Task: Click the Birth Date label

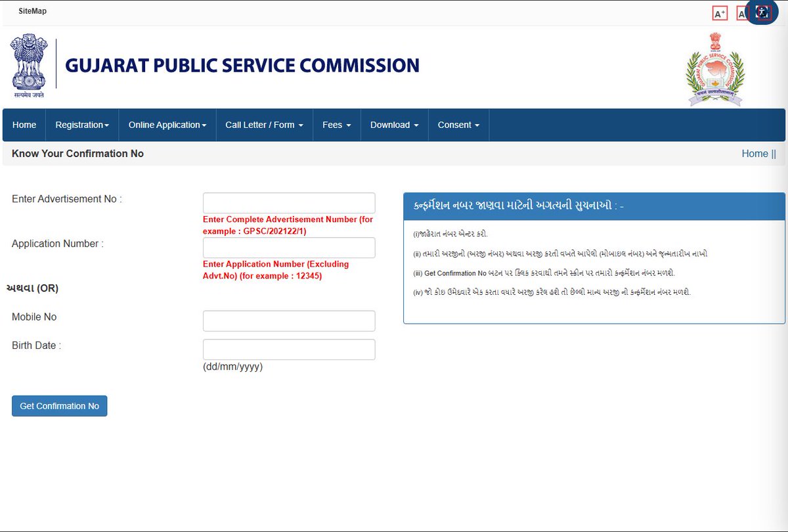Action: coord(36,345)
